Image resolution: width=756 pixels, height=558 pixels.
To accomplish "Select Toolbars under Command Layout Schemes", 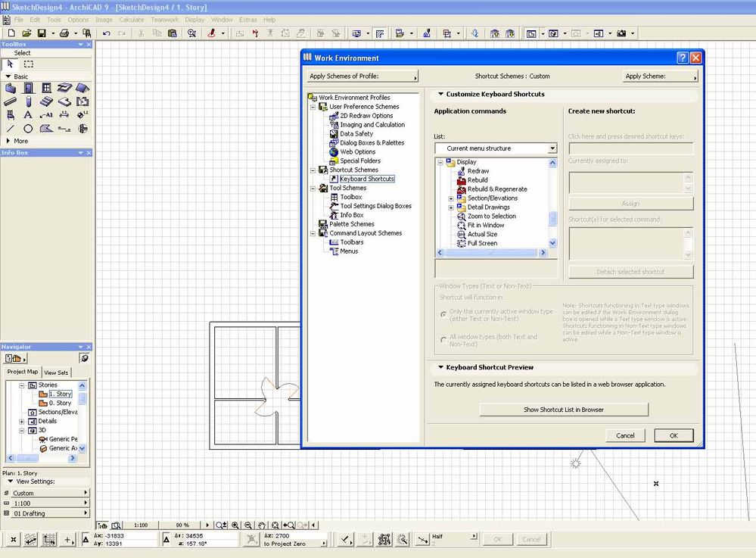I will click(352, 242).
